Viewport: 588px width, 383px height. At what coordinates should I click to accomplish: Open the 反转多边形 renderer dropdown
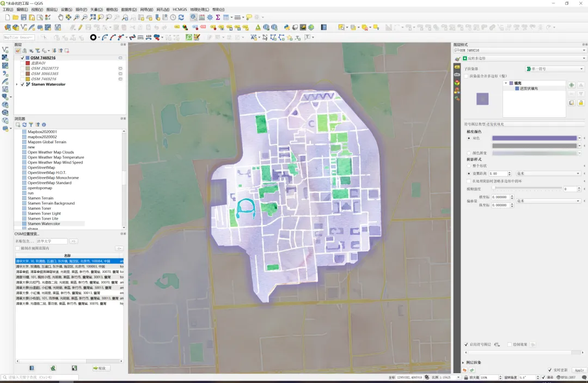click(523, 58)
